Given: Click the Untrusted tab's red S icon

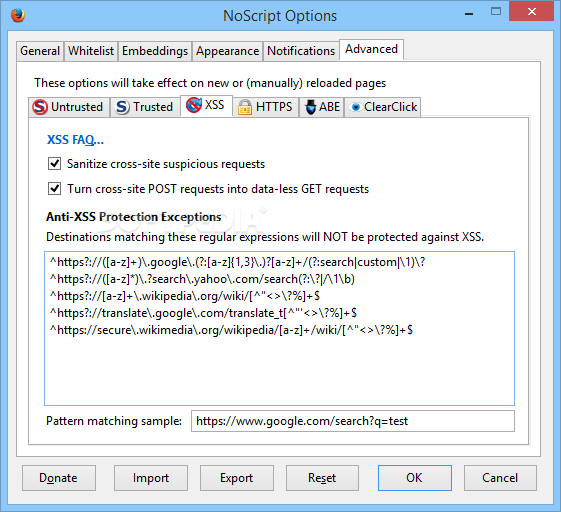Looking at the screenshot, I should pos(40,107).
